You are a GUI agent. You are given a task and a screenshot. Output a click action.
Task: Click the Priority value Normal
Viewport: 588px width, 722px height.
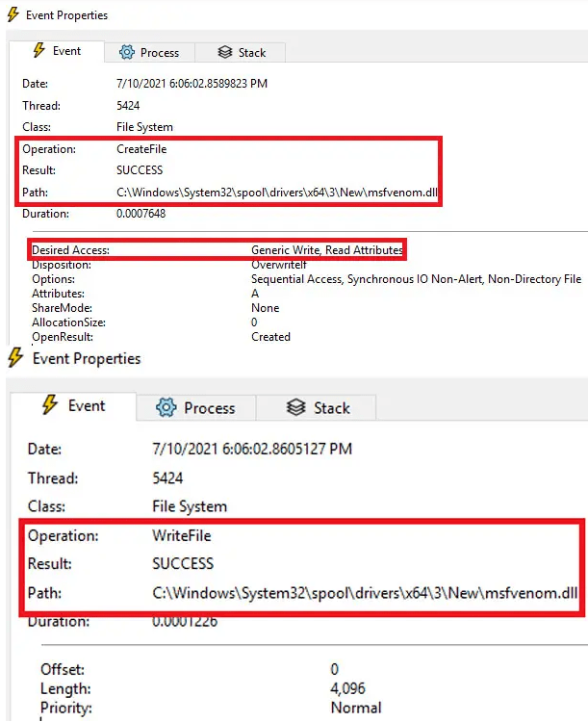(356, 708)
